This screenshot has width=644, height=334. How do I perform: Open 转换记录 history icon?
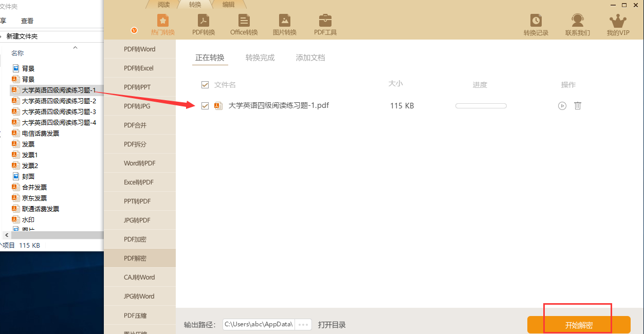(x=536, y=21)
